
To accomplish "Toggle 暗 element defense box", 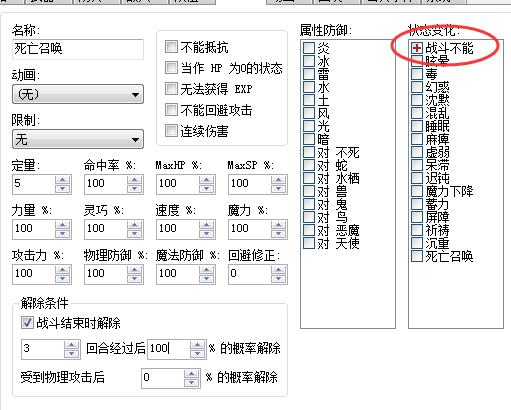I will pos(309,139).
